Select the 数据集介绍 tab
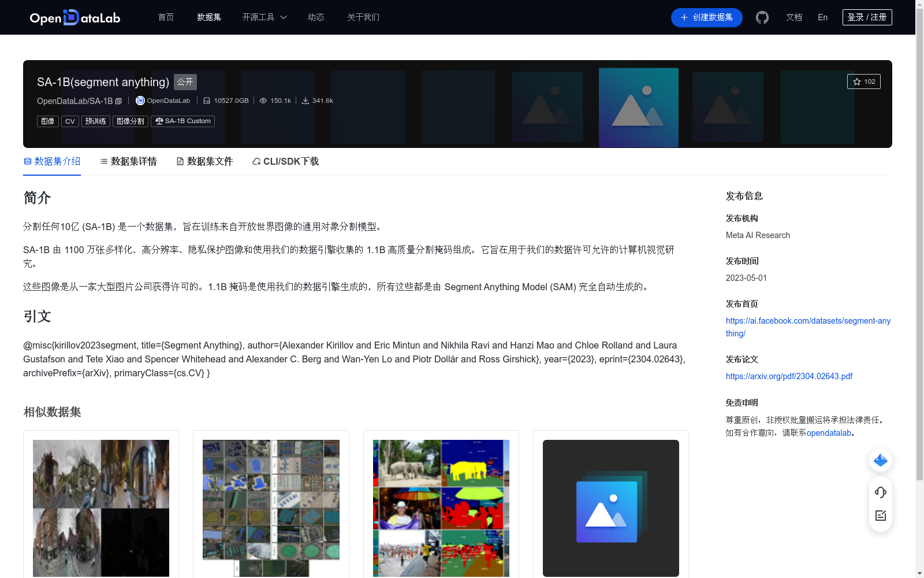 (52, 161)
